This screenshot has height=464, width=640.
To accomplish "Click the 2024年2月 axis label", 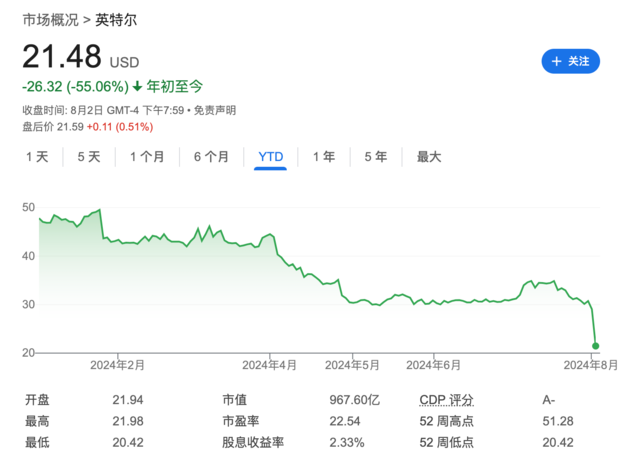I will (117, 365).
